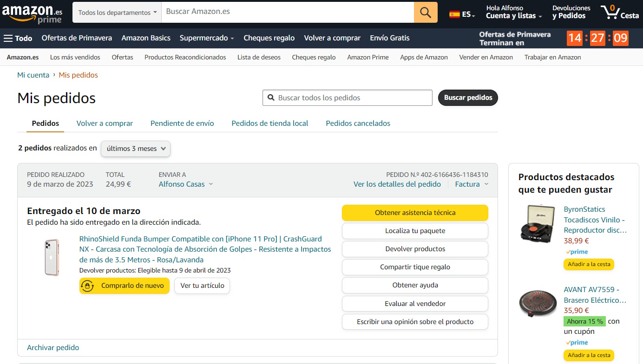The width and height of the screenshot is (643, 364).
Task: Click Ver tu artículo button
Action: coord(202,286)
